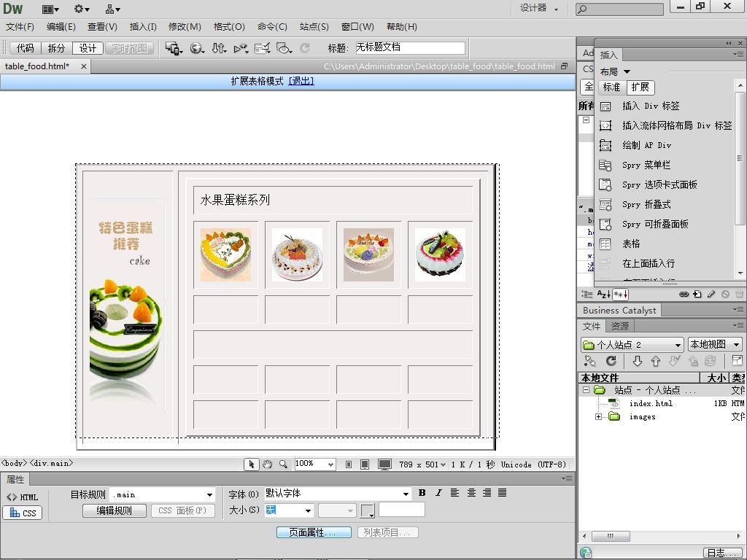
Task: Toggle bold formatting
Action: coord(422,493)
